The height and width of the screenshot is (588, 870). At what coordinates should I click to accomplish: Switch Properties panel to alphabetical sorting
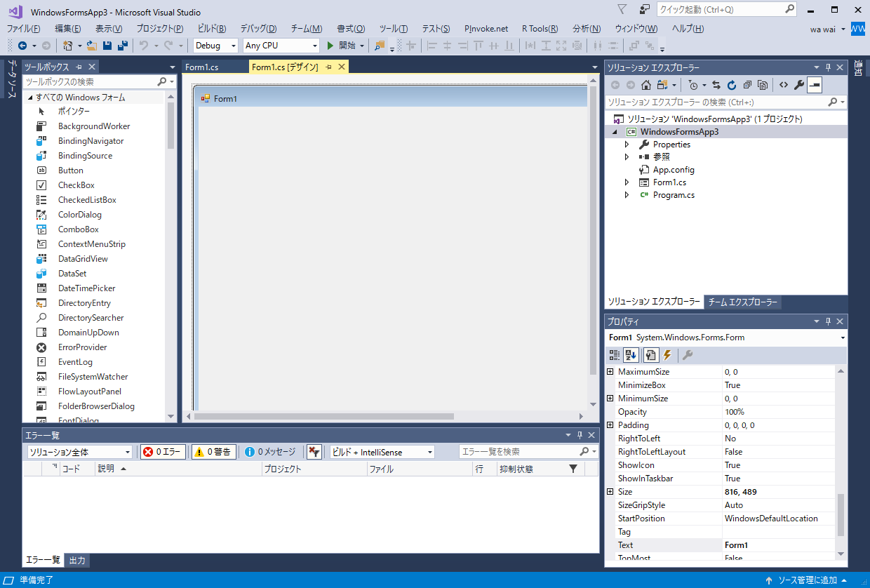click(630, 355)
